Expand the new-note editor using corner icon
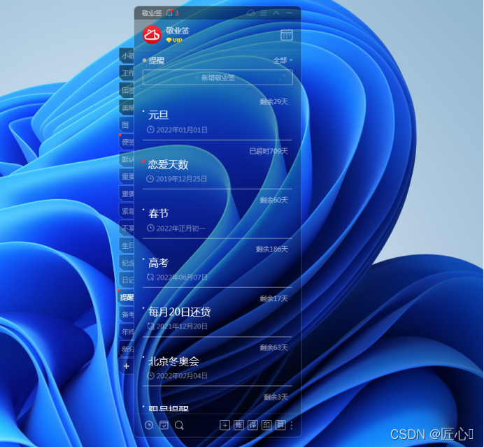The image size is (484, 448). point(282,78)
